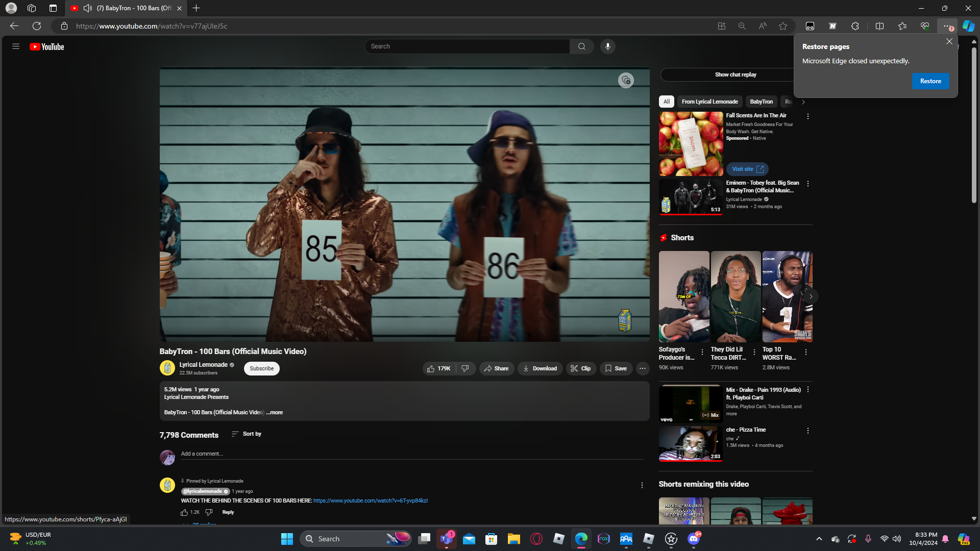Open the behind the scenes video link

point(371,500)
